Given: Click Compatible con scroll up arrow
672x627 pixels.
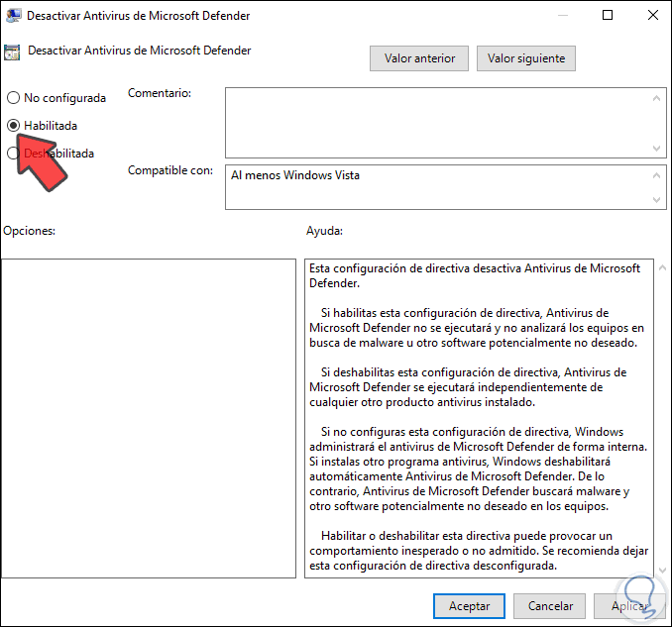Looking at the screenshot, I should [656, 175].
